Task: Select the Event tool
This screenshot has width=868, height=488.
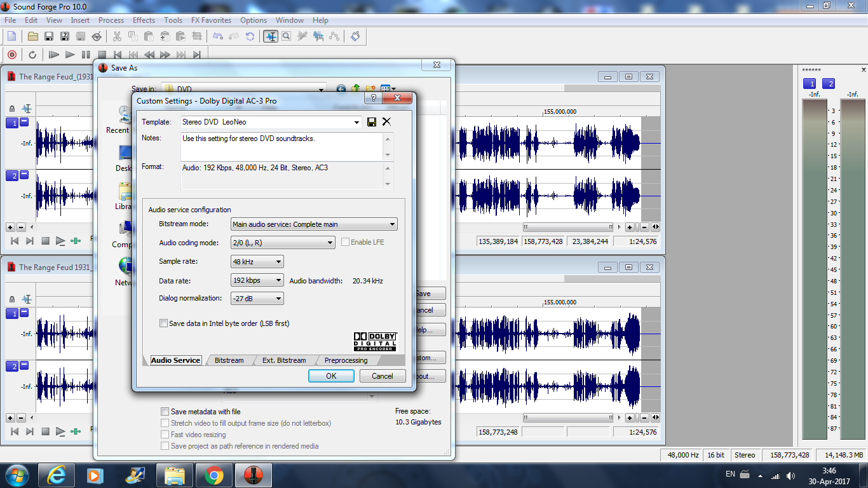Action: (318, 36)
